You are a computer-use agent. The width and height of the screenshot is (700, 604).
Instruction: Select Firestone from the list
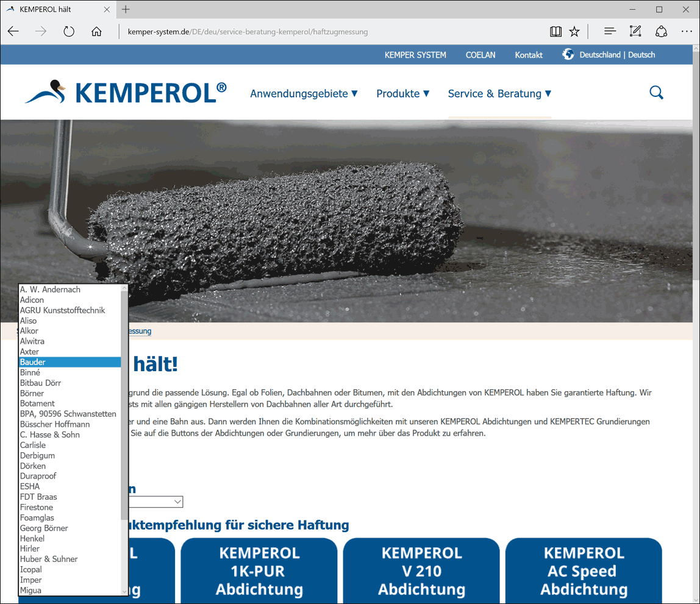point(70,507)
